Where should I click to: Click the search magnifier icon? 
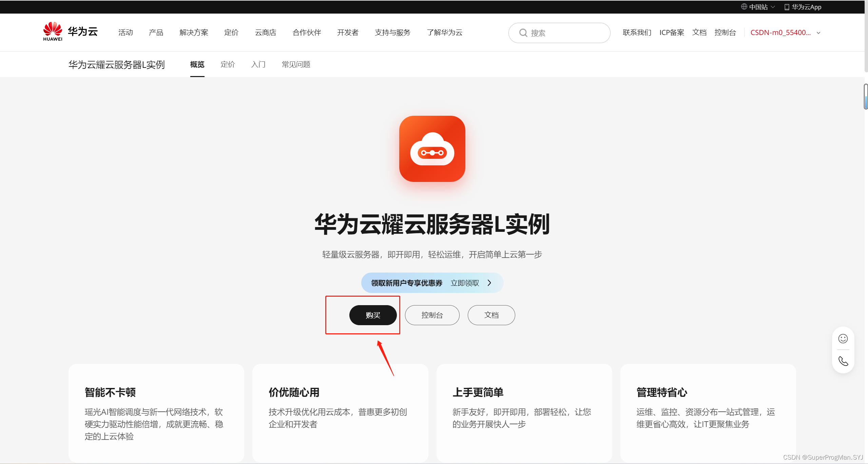tap(523, 33)
